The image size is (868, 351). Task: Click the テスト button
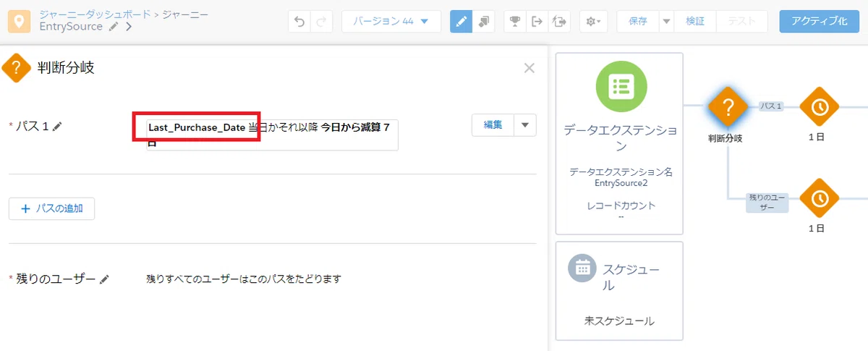[741, 22]
